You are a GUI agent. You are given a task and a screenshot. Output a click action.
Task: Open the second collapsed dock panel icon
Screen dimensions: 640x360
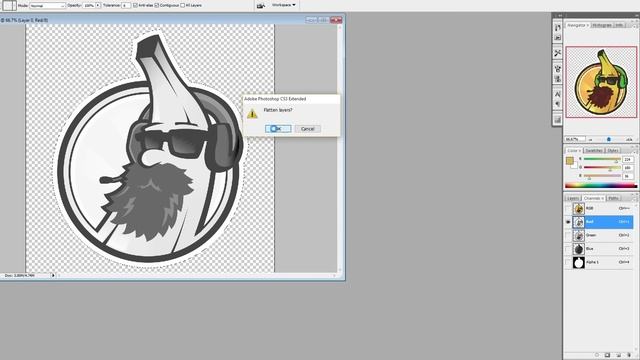pos(558,38)
